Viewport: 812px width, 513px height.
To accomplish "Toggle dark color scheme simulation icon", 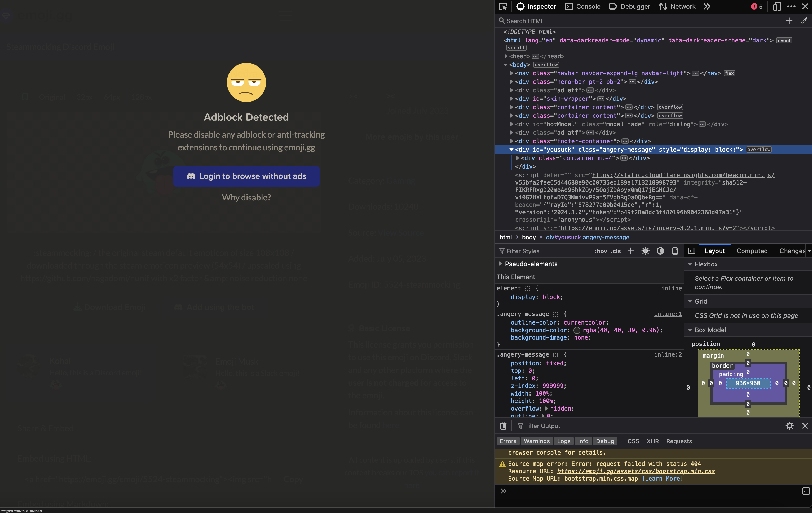I will pyautogui.click(x=660, y=251).
